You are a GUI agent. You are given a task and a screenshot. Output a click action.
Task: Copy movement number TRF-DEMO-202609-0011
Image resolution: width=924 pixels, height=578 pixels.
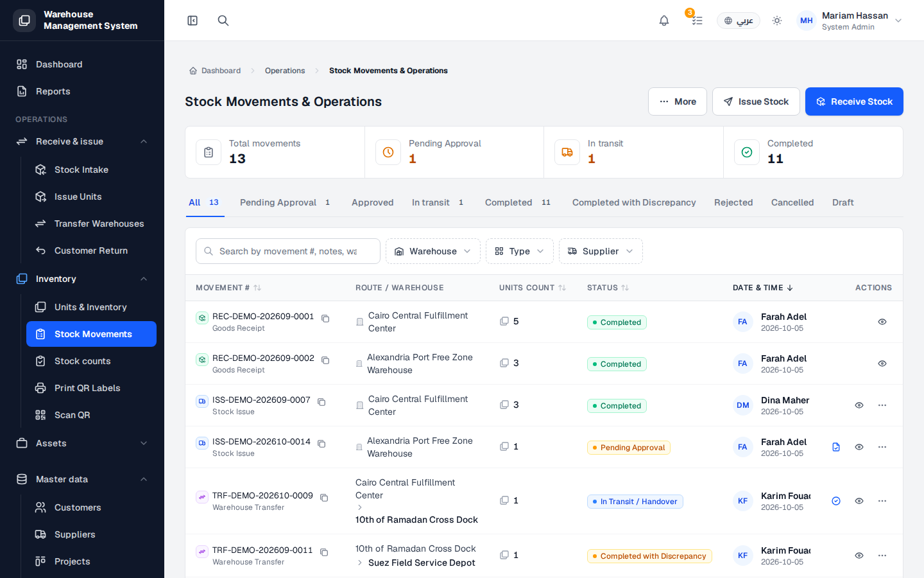point(324,552)
